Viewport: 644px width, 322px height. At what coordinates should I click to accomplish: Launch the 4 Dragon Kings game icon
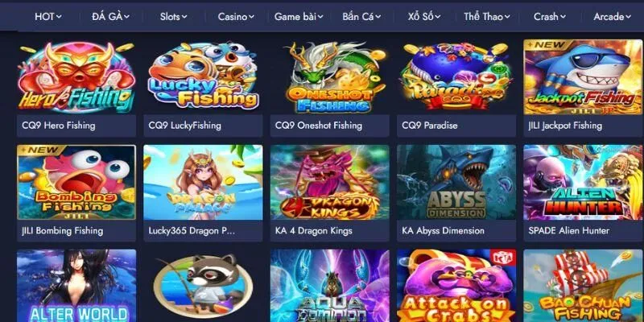330,182
